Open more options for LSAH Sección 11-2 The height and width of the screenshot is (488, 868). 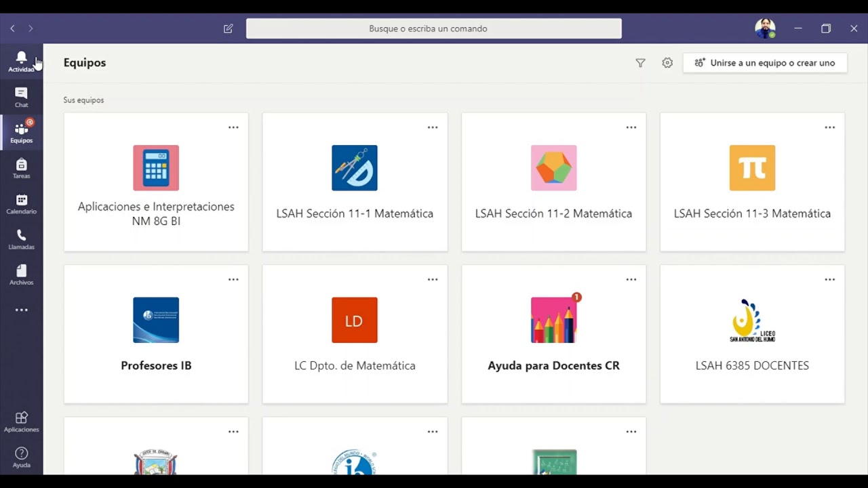click(x=631, y=127)
